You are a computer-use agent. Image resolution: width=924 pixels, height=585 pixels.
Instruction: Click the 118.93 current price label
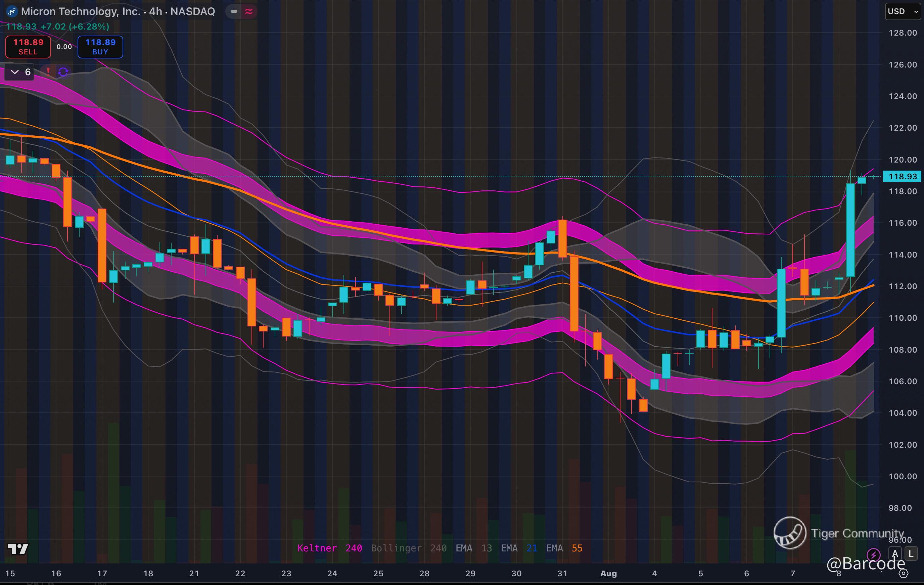[902, 177]
